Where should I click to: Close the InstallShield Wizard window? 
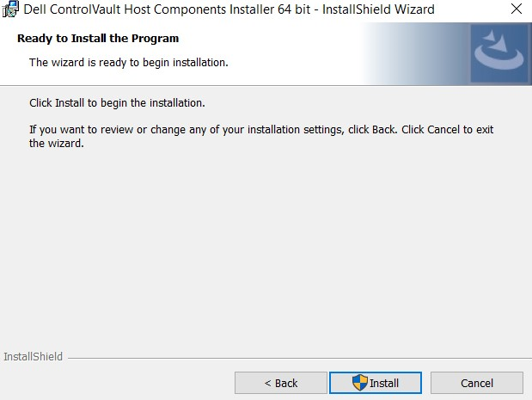[x=515, y=9]
